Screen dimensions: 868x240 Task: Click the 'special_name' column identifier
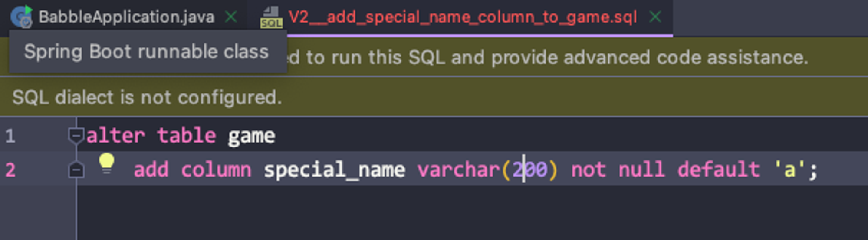click(334, 170)
